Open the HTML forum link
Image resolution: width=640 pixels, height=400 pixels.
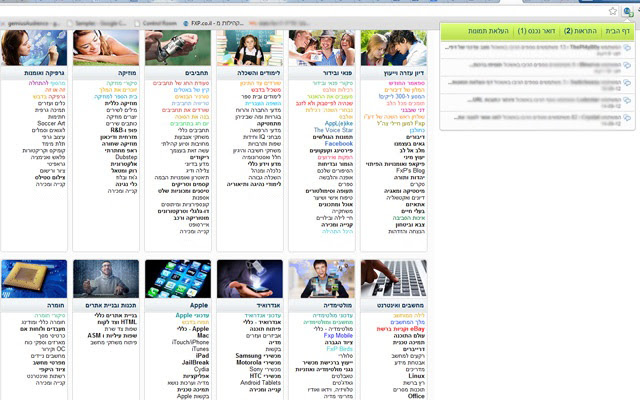coord(118,322)
